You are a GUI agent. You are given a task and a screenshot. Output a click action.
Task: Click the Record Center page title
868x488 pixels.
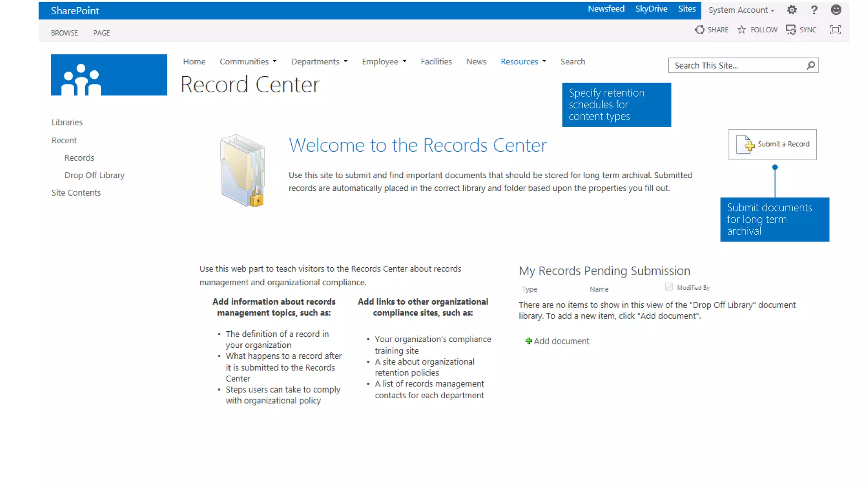pyautogui.click(x=250, y=85)
